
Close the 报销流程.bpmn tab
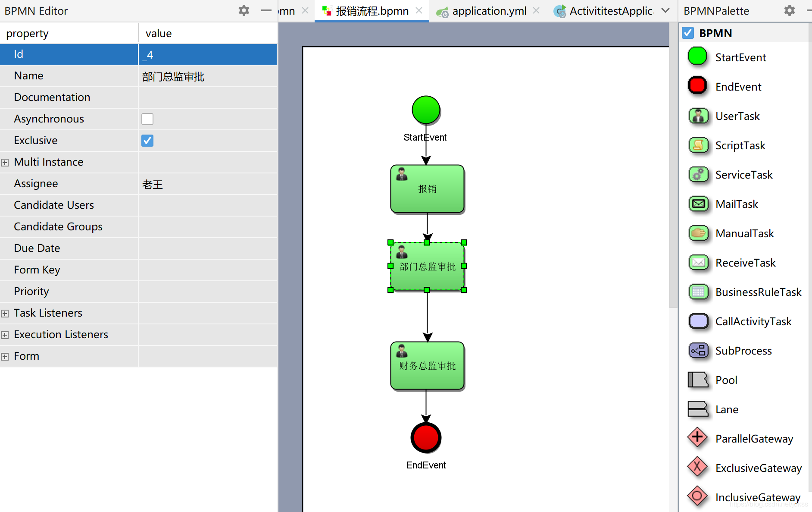(419, 10)
